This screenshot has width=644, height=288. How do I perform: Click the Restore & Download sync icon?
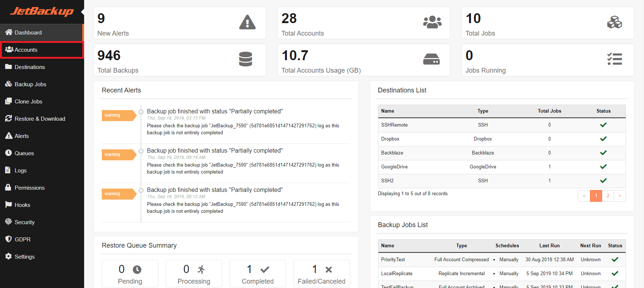[x=9, y=119]
